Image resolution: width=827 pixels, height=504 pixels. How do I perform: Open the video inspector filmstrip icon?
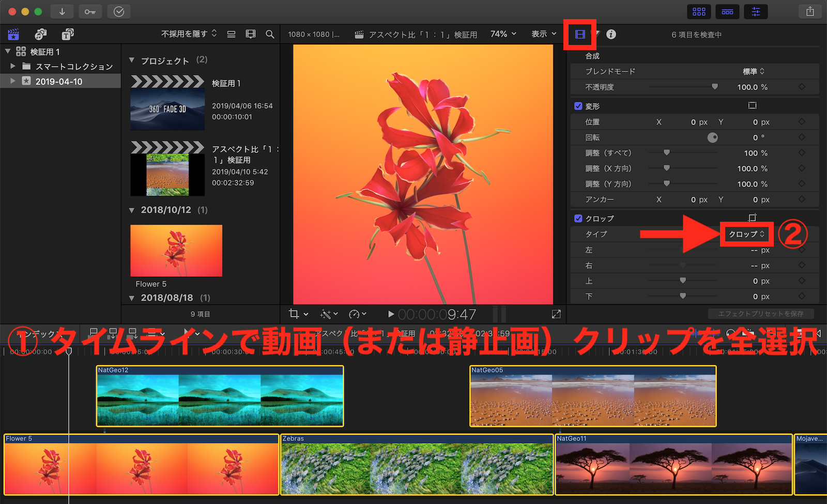pyautogui.click(x=580, y=35)
